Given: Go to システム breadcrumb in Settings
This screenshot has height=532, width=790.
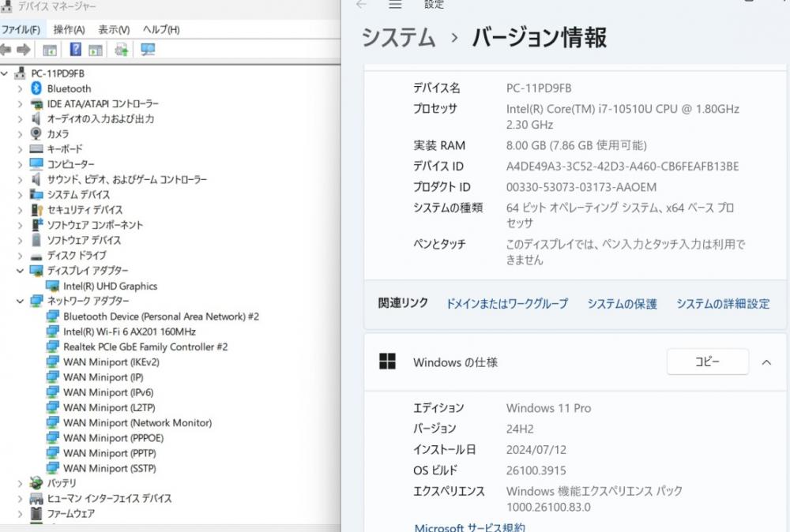Looking at the screenshot, I should tap(398, 38).
